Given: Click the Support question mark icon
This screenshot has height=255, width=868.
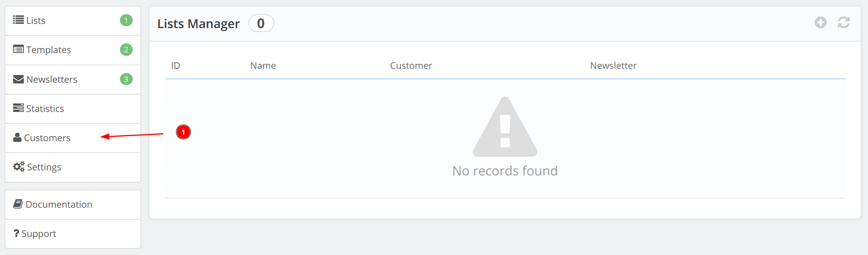Looking at the screenshot, I should tap(16, 233).
